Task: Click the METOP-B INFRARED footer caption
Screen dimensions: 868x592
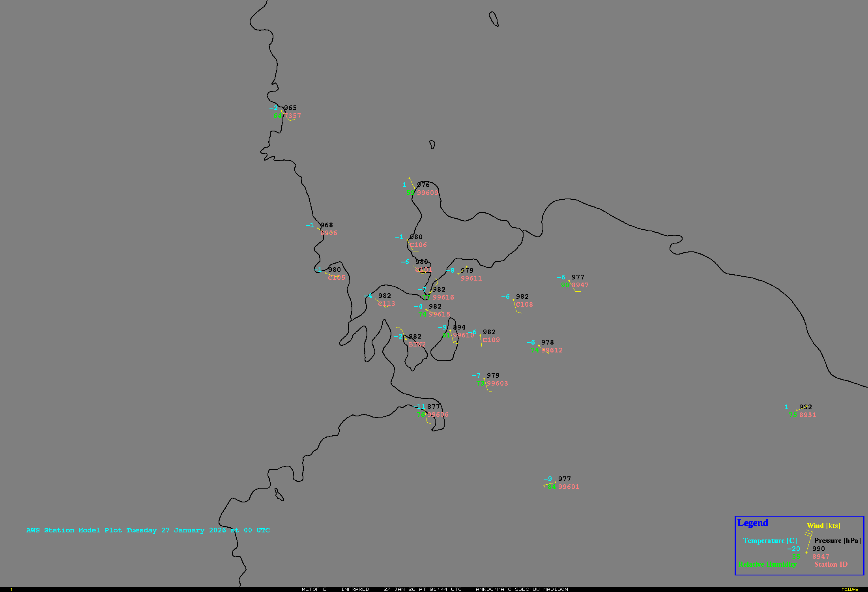Action: [434, 589]
